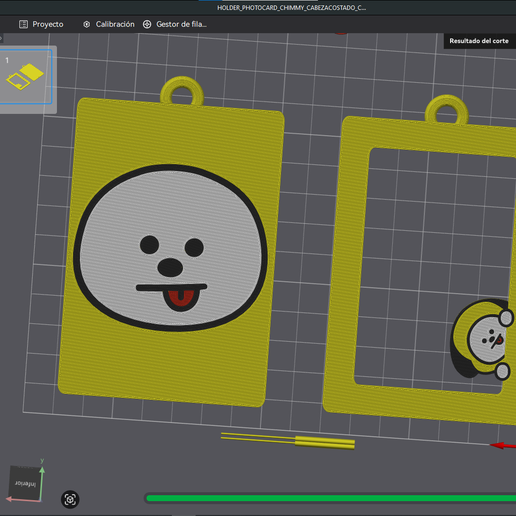Click the frame holder's keyring loop
The height and width of the screenshot is (516, 516).
tap(447, 110)
